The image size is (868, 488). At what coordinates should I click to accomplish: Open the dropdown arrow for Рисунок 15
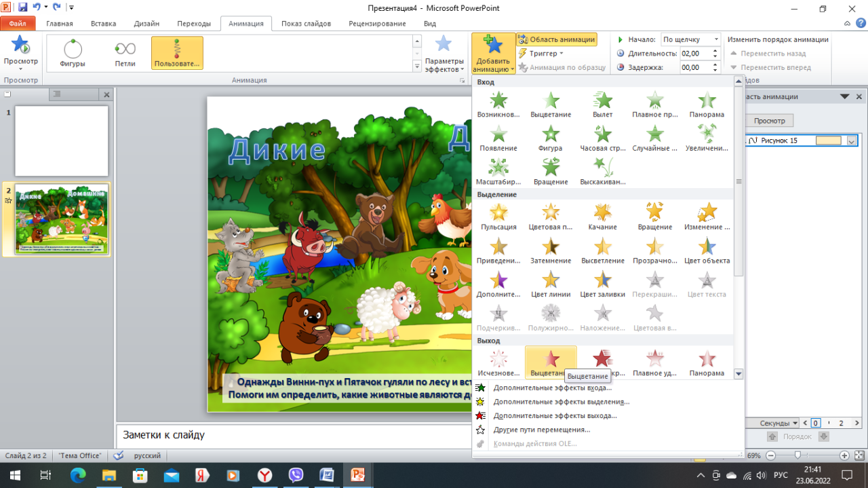852,141
